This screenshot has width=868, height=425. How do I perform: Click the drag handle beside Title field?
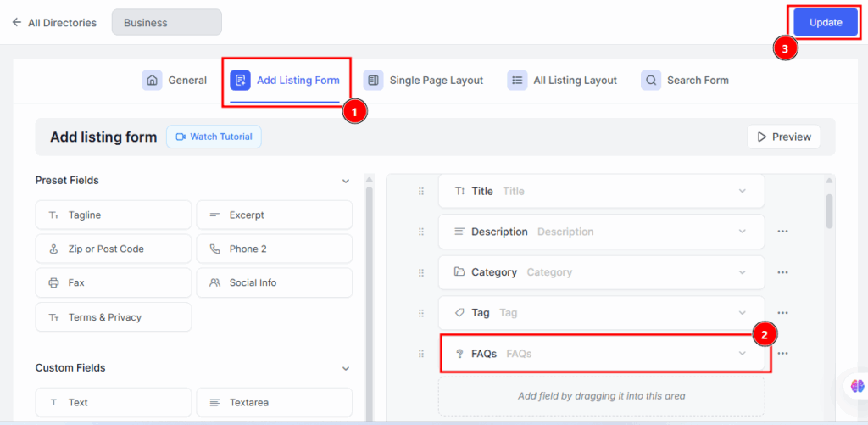[421, 192]
